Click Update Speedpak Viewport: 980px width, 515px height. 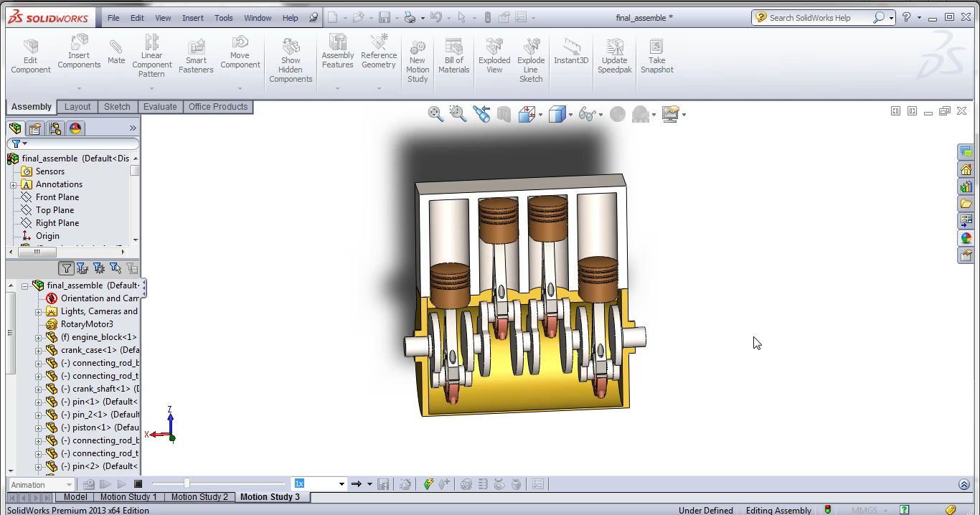click(x=615, y=56)
